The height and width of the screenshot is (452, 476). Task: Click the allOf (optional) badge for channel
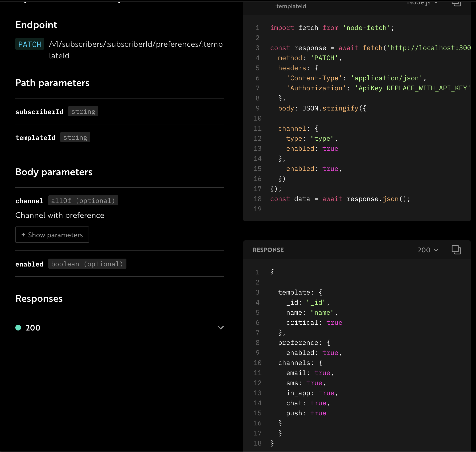[x=83, y=200]
